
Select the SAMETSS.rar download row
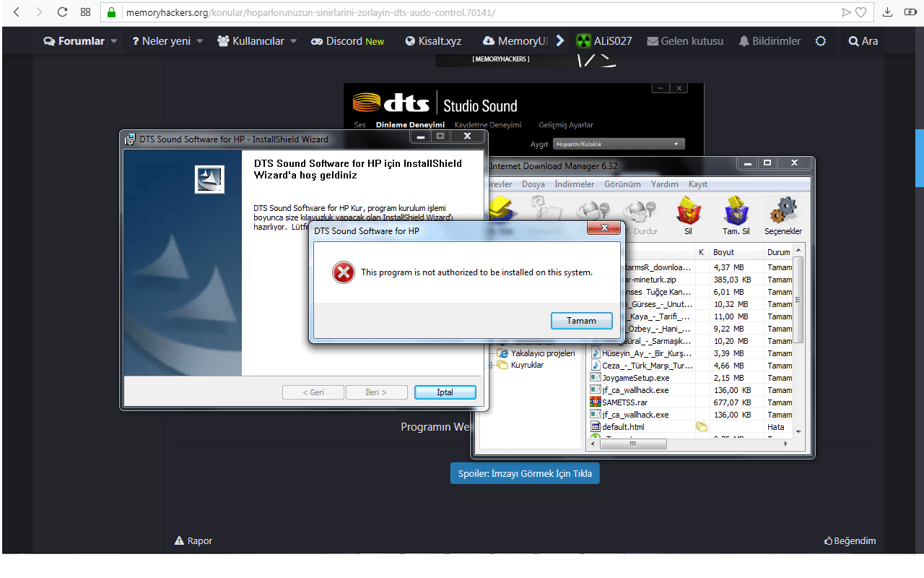[x=691, y=402]
